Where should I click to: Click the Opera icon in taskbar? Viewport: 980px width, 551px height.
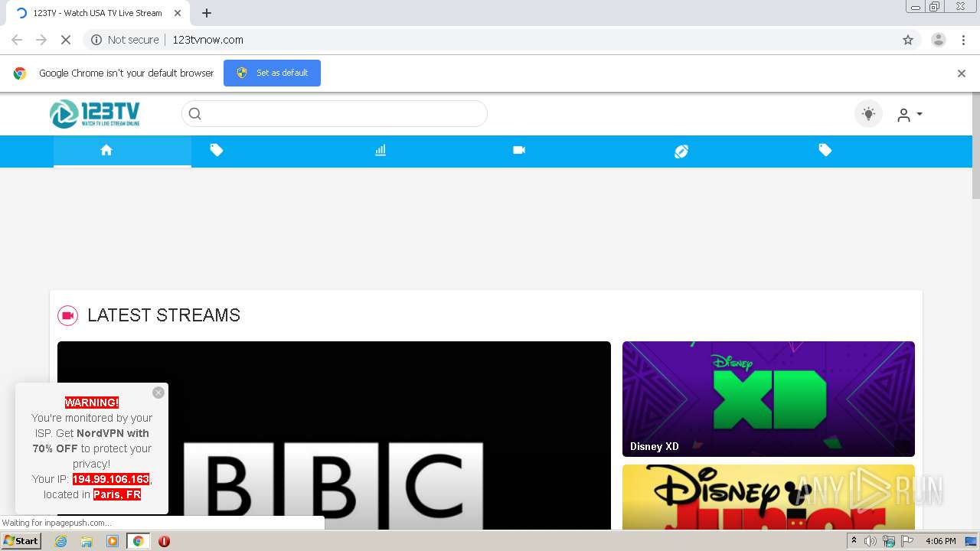(x=164, y=541)
